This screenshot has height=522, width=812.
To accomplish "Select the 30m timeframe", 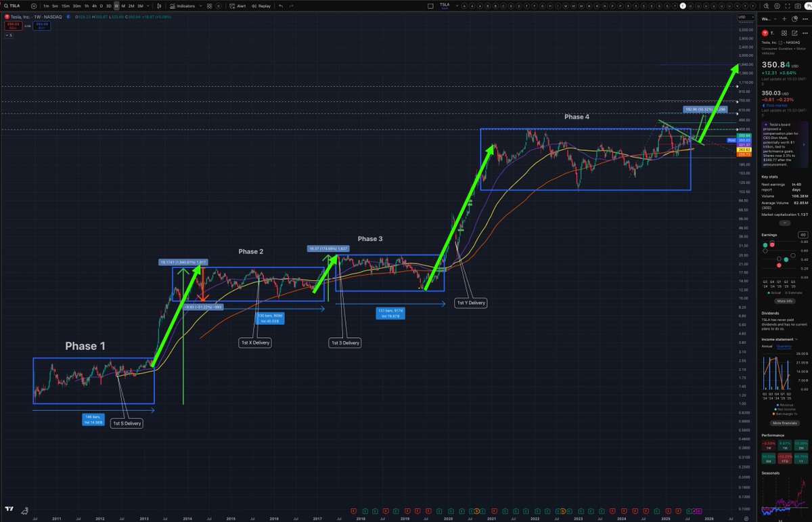I will 76,6.
